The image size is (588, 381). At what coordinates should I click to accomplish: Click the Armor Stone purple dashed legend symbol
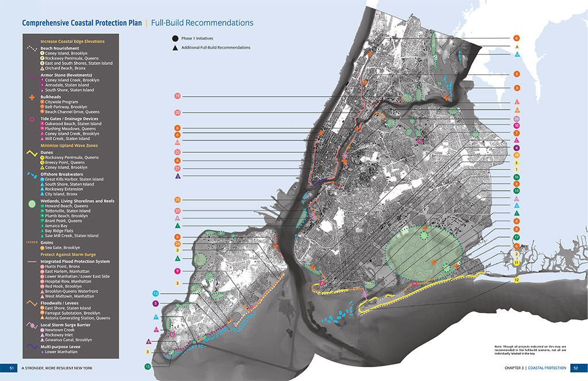(32, 76)
